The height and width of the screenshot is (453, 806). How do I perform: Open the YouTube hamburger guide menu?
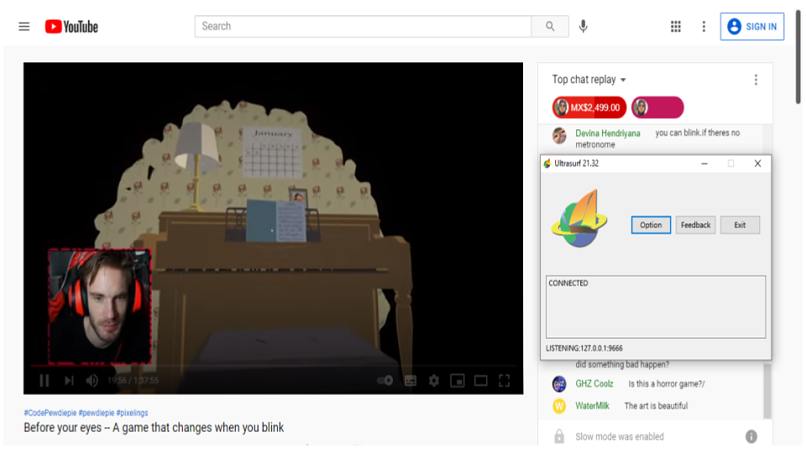(x=24, y=26)
